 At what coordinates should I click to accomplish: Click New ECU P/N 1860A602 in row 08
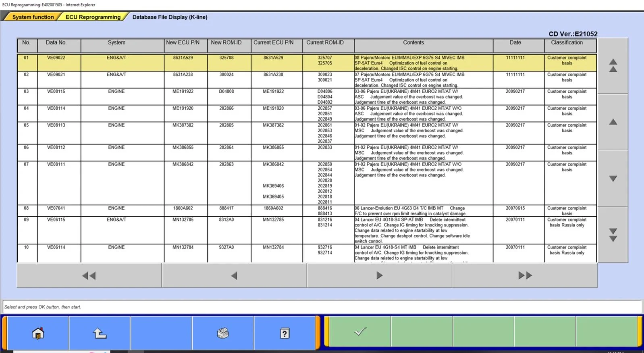[x=183, y=209]
